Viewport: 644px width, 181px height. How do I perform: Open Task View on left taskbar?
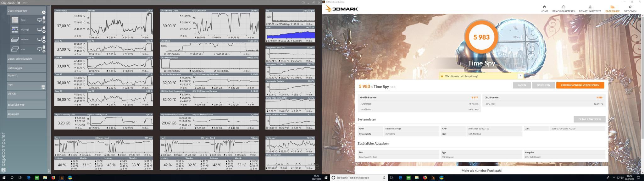pos(20,178)
